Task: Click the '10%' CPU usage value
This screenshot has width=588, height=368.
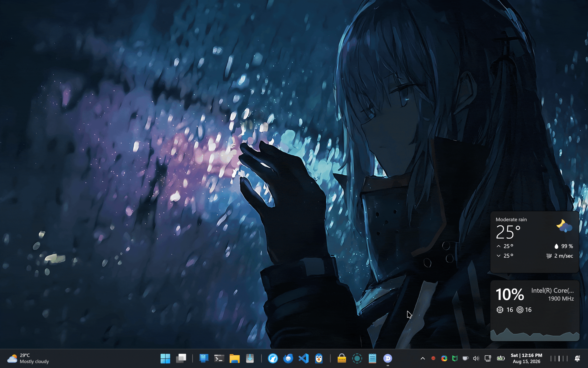Action: [x=510, y=294]
